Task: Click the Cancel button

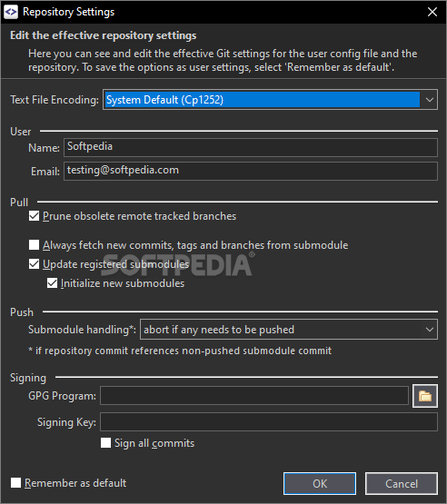Action: (402, 483)
